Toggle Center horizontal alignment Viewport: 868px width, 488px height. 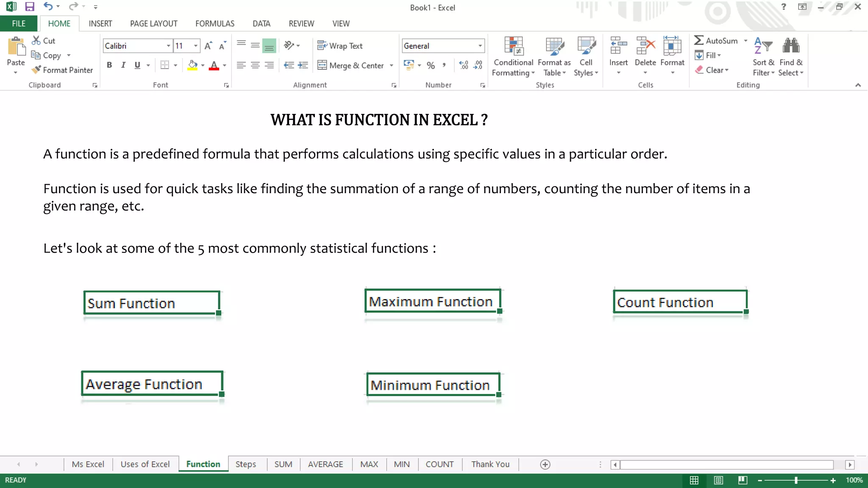pos(255,65)
